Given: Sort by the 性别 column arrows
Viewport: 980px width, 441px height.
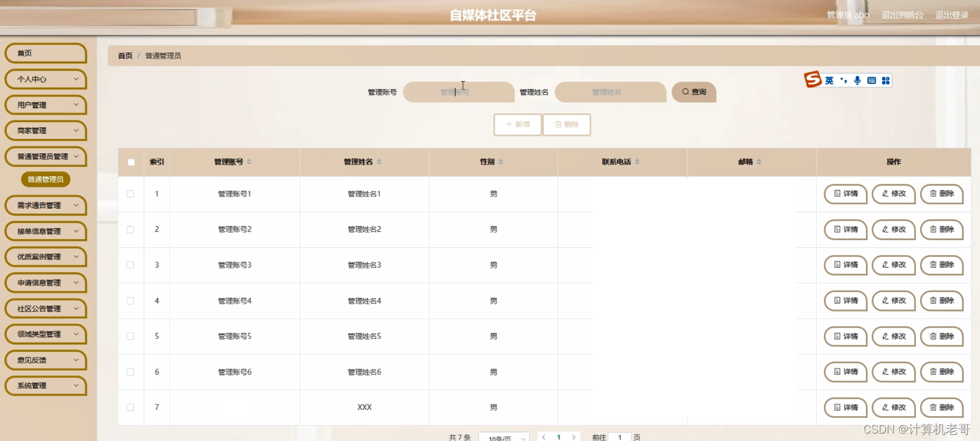Looking at the screenshot, I should click(501, 162).
